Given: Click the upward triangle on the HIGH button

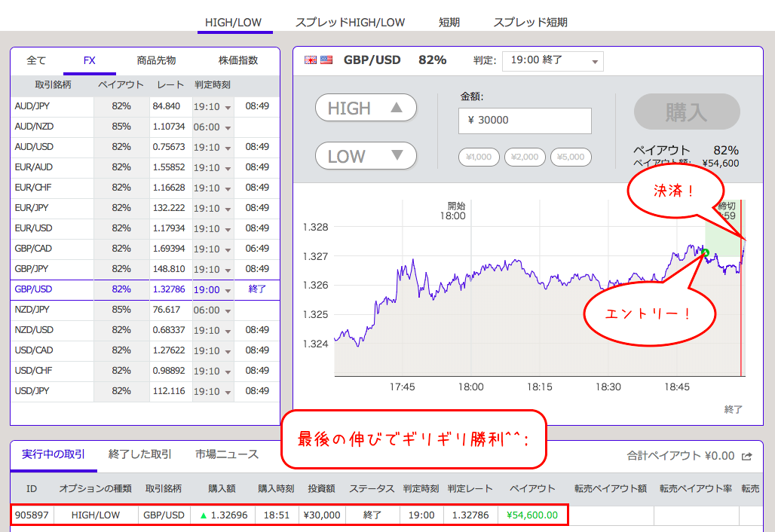Looking at the screenshot, I should point(397,107).
